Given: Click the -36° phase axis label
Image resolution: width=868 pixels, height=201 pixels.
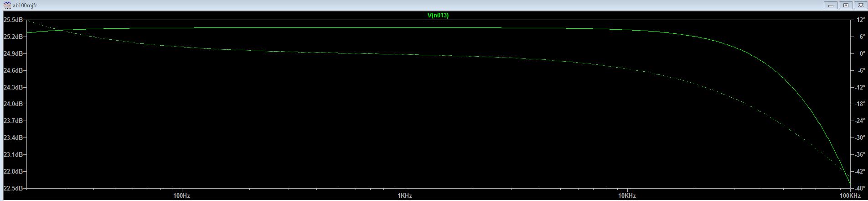Looking at the screenshot, I should point(859,155).
